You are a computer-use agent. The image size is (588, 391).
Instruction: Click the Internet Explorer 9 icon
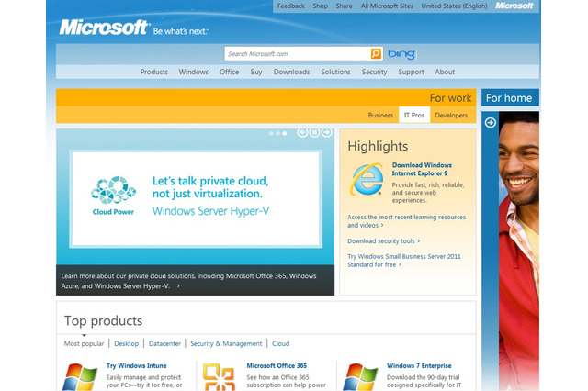pos(367,179)
